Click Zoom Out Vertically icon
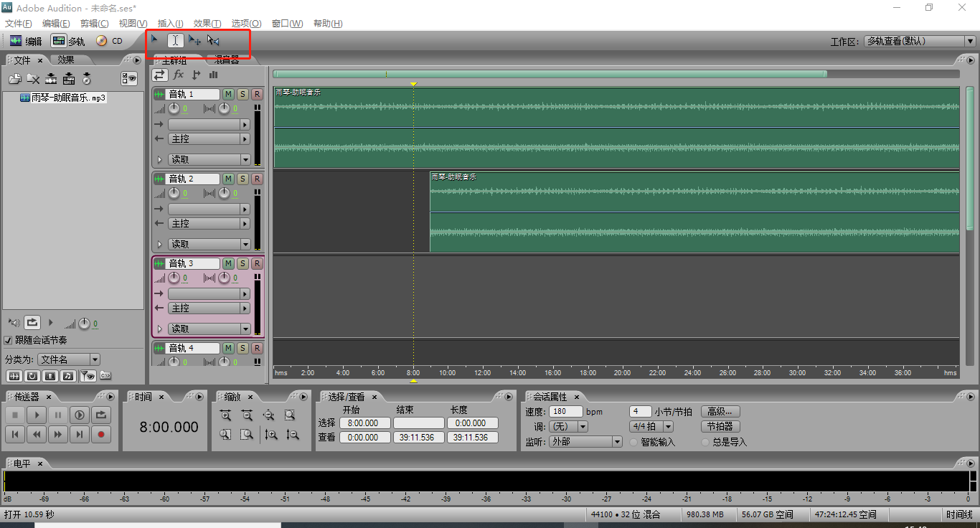Image resolution: width=980 pixels, height=528 pixels. pos(292,434)
